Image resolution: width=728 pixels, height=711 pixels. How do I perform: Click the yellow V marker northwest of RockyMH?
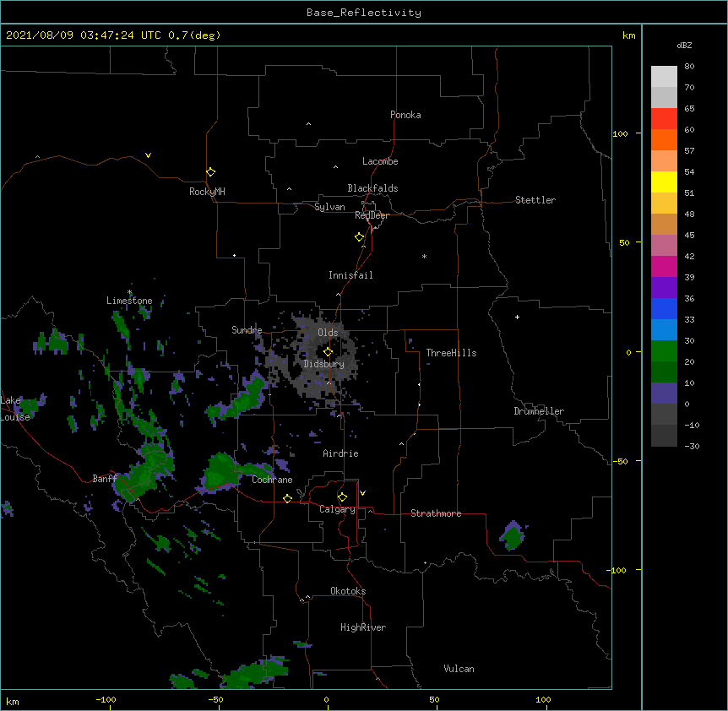point(148,155)
